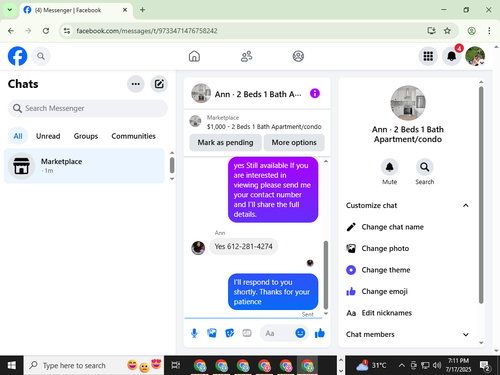Open the Change theme color option
Image resolution: width=500 pixels, height=375 pixels.
(408, 270)
